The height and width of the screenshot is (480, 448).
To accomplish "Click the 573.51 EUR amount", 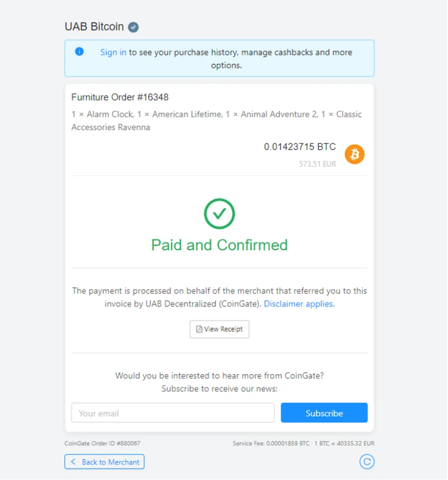I will click(x=318, y=164).
